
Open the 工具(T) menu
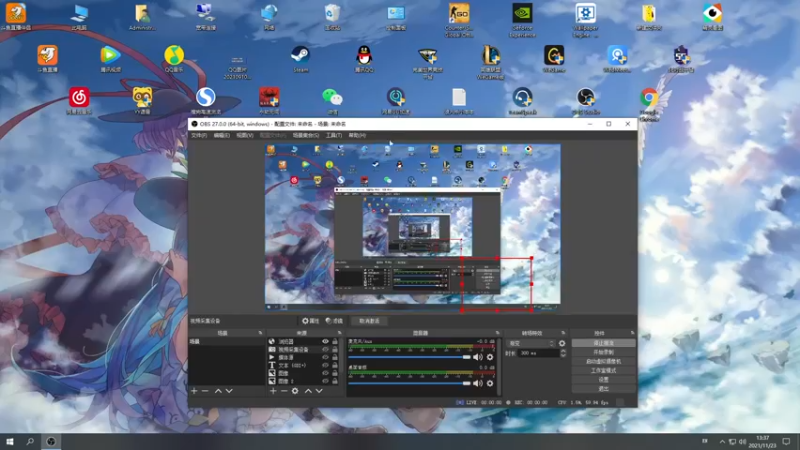(334, 135)
